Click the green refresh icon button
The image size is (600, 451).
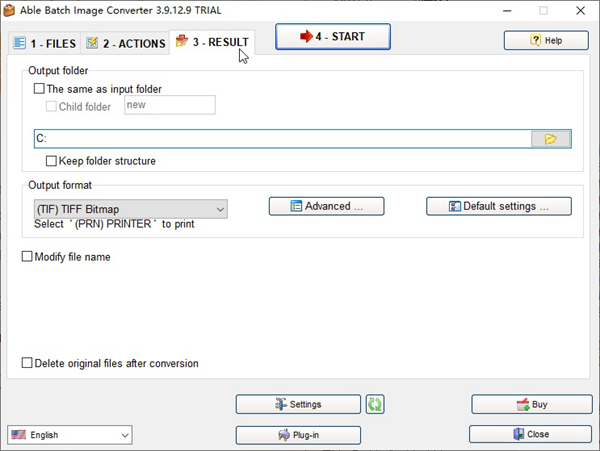[x=375, y=404]
